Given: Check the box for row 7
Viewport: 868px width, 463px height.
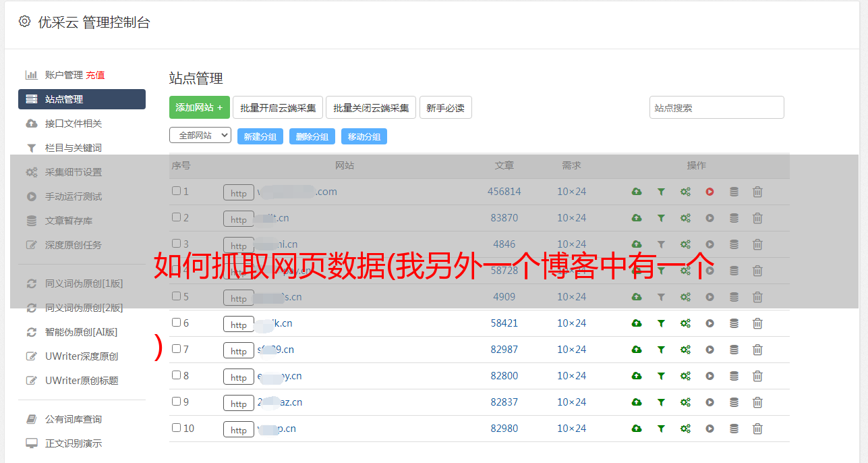Looking at the screenshot, I should 176,349.
